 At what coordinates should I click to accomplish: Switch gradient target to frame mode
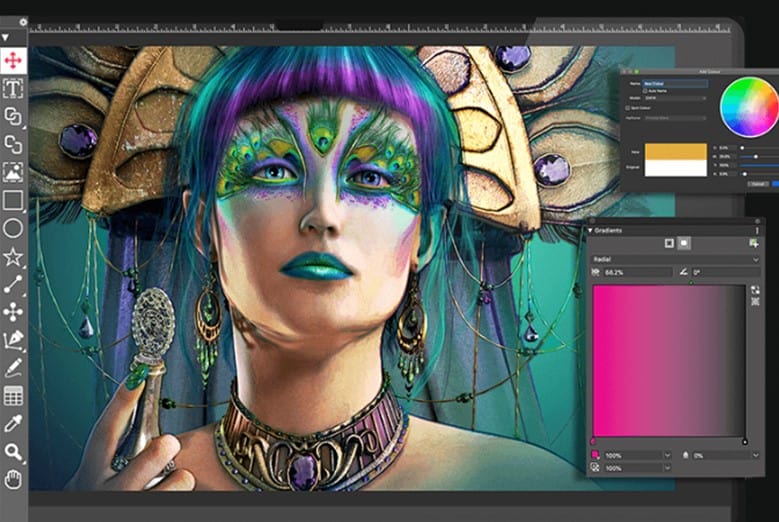pyautogui.click(x=669, y=243)
